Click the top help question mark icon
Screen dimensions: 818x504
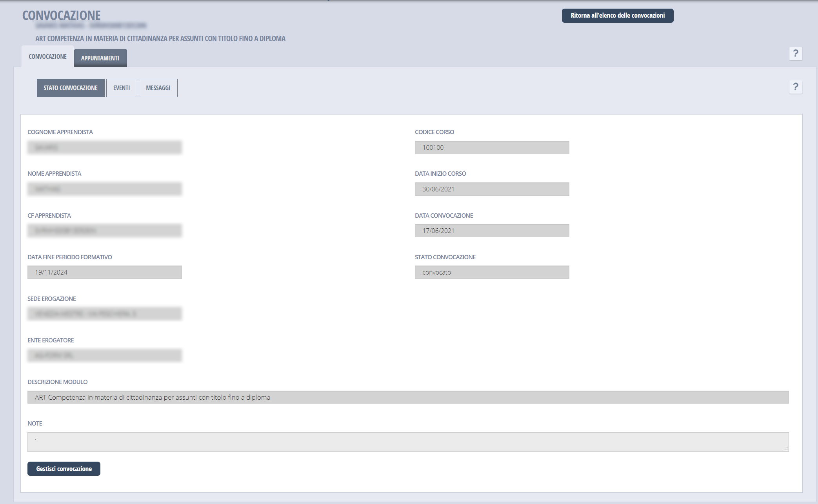click(795, 53)
